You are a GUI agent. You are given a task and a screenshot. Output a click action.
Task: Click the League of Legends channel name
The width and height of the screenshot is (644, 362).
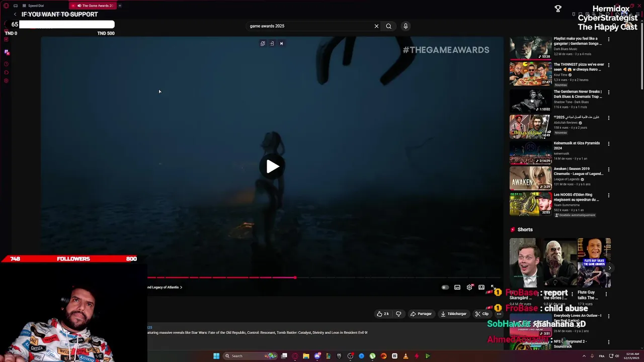point(567,179)
